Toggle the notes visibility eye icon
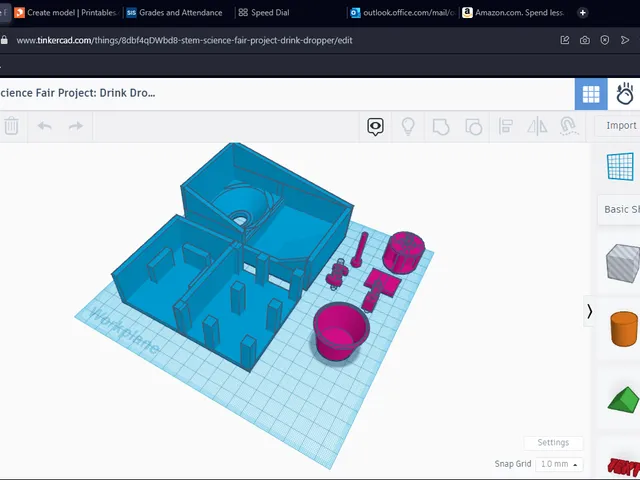Image resolution: width=640 pixels, height=480 pixels. point(375,127)
